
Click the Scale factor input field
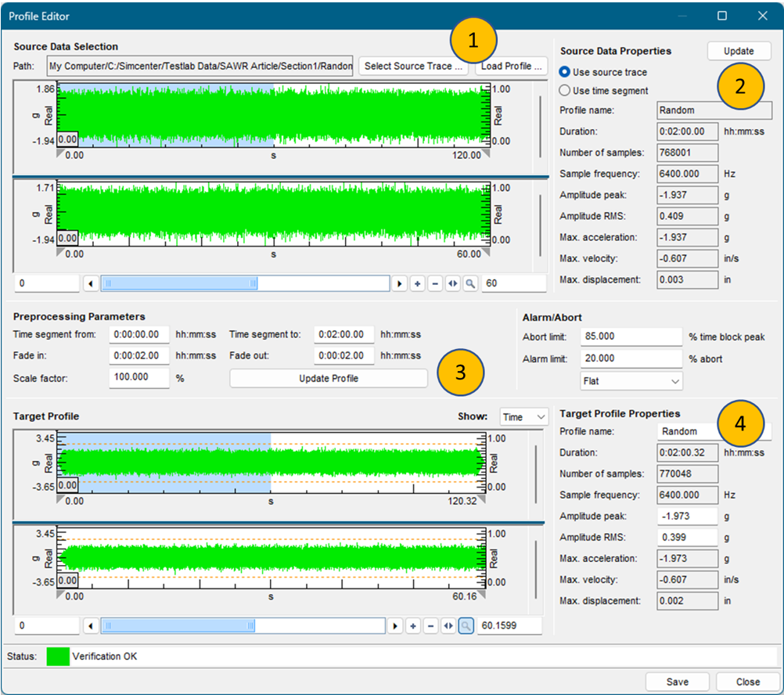point(139,378)
